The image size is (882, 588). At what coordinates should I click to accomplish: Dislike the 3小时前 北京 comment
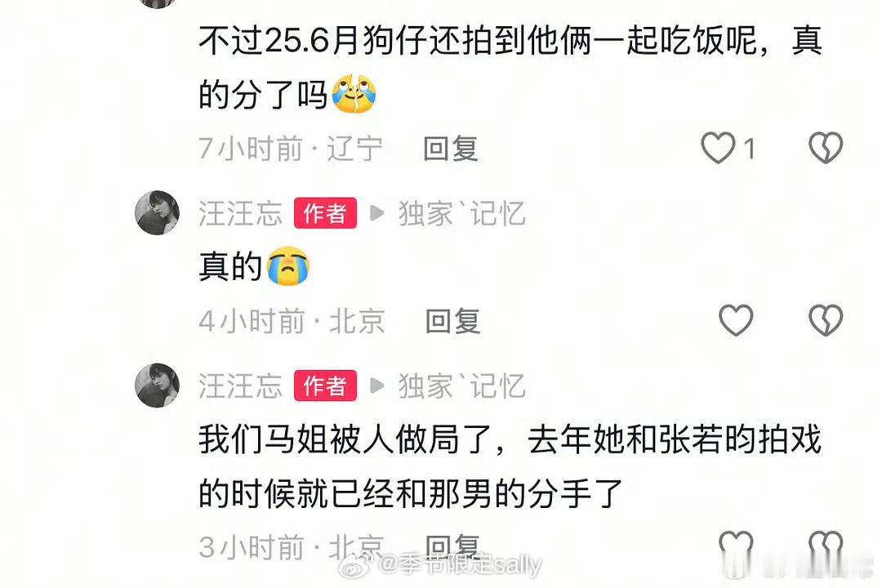(825, 546)
